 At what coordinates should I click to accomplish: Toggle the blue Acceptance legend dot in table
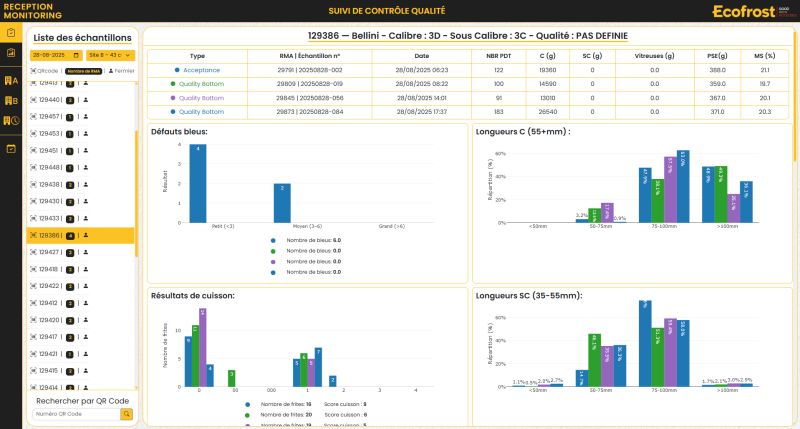coord(177,70)
